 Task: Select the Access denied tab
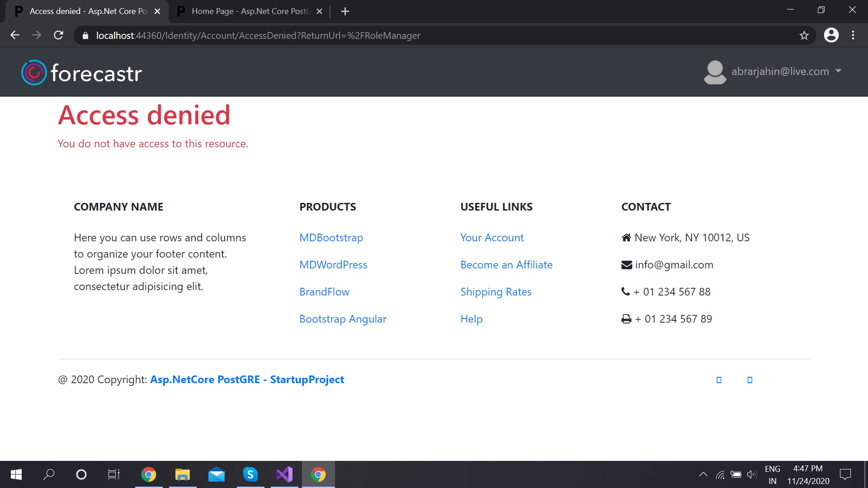click(86, 11)
